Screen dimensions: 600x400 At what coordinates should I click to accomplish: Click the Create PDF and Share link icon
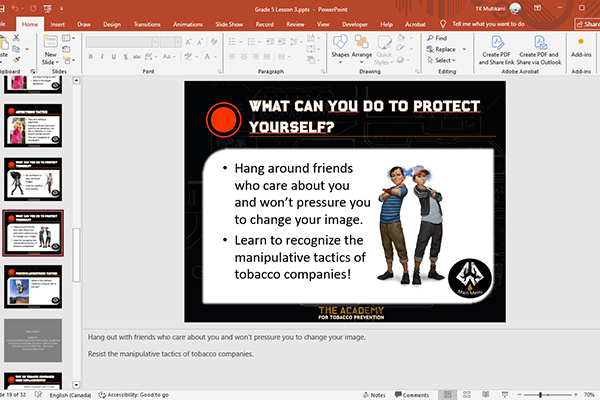pos(496,47)
